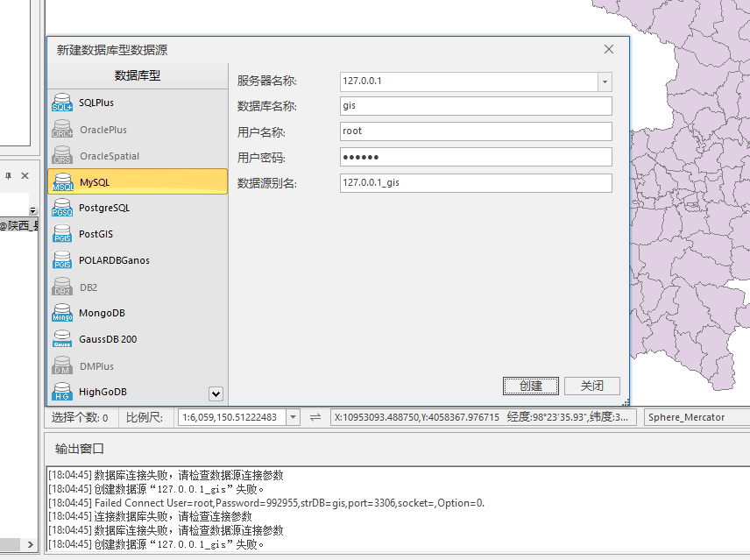Select the PostGIS list label

[x=96, y=234]
